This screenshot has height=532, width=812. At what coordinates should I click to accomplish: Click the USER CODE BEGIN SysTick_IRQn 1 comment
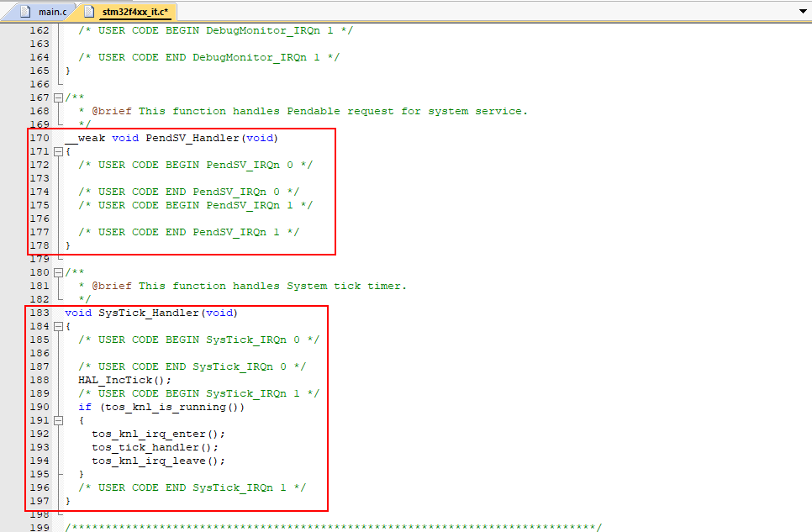pyautogui.click(x=199, y=393)
